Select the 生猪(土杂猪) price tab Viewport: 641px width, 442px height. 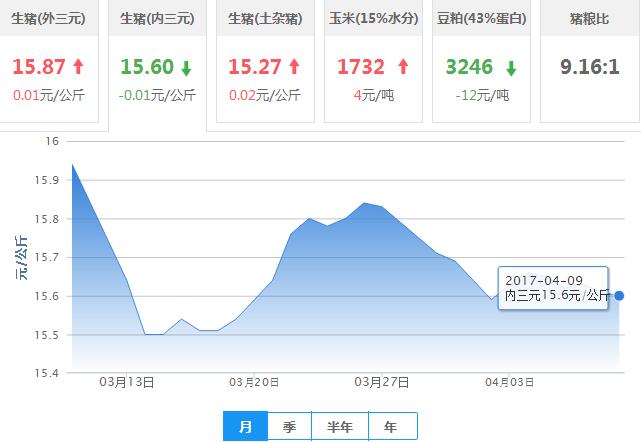click(265, 61)
